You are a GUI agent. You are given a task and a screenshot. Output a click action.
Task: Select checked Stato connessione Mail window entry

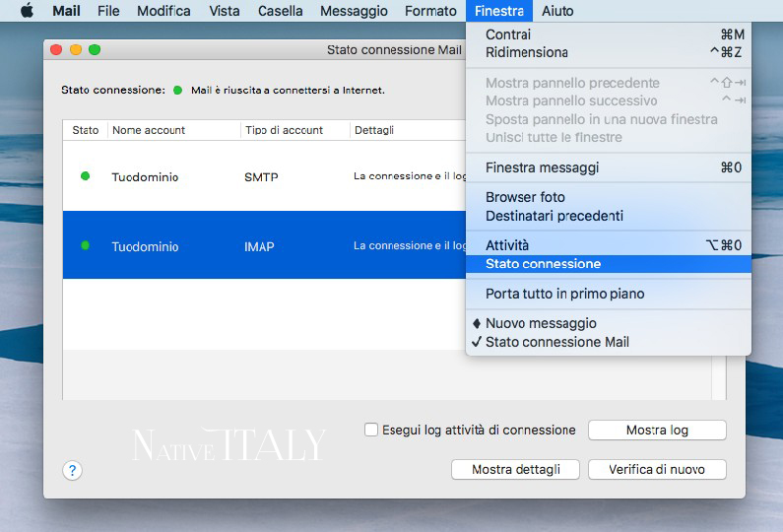609,342
